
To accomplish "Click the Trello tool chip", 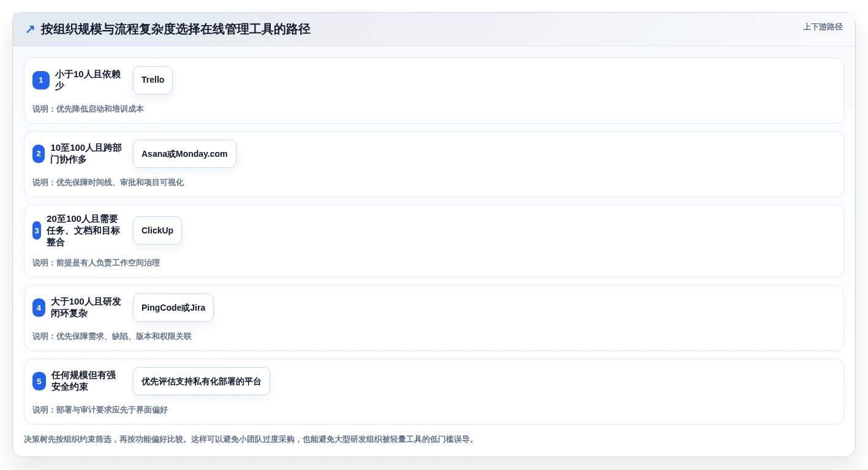I will 153,80.
